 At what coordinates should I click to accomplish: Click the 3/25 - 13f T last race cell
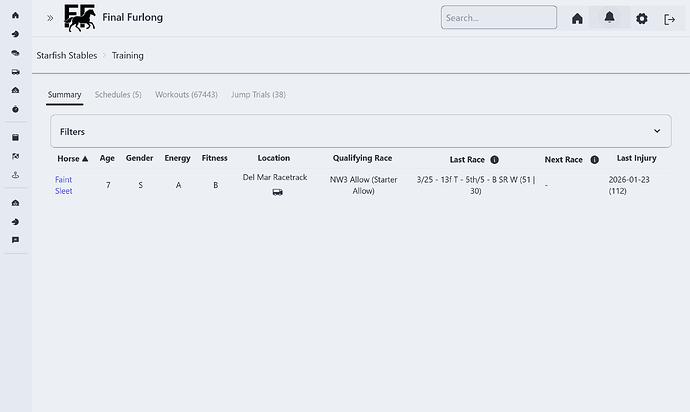476,185
